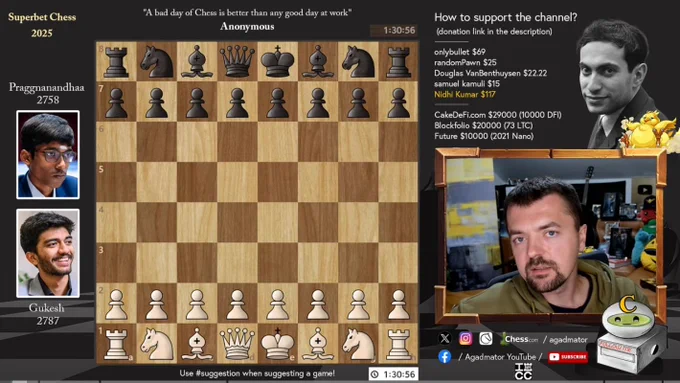The width and height of the screenshot is (680, 383).
Task: Select the white bishop on c1
Action: pyautogui.click(x=197, y=344)
